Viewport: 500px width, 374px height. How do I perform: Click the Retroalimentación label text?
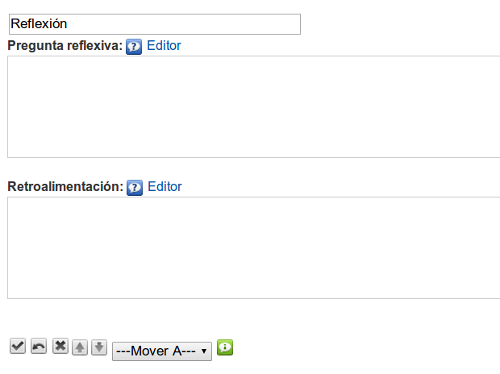[x=66, y=187]
